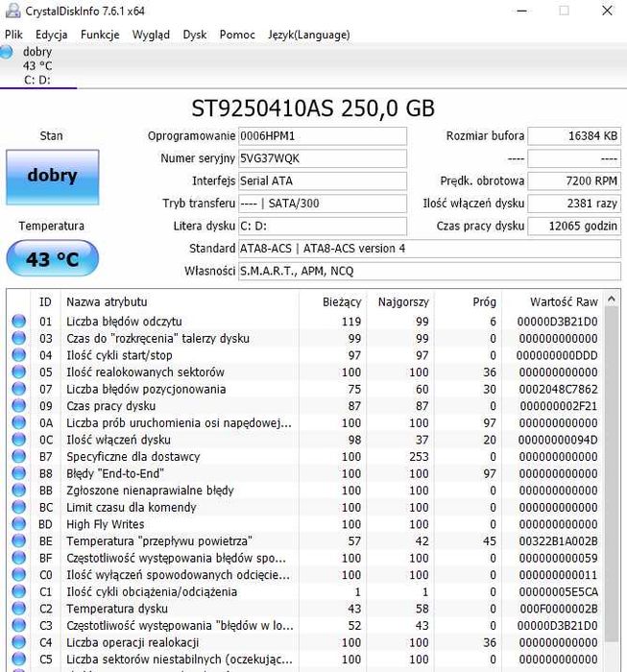Click status orb for C2 Temperatura dysku
The width and height of the screenshot is (627, 672).
tap(18, 608)
